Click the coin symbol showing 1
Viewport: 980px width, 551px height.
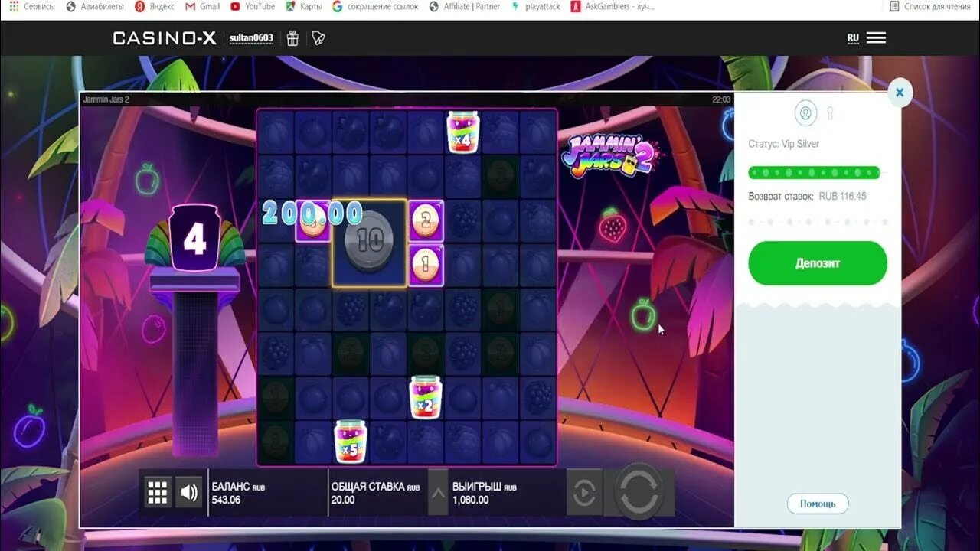[x=426, y=266]
